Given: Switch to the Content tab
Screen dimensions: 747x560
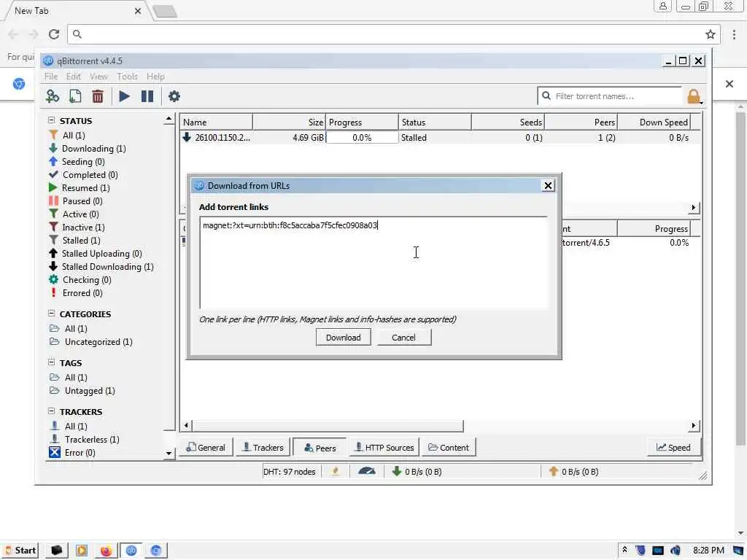Looking at the screenshot, I should click(x=449, y=448).
